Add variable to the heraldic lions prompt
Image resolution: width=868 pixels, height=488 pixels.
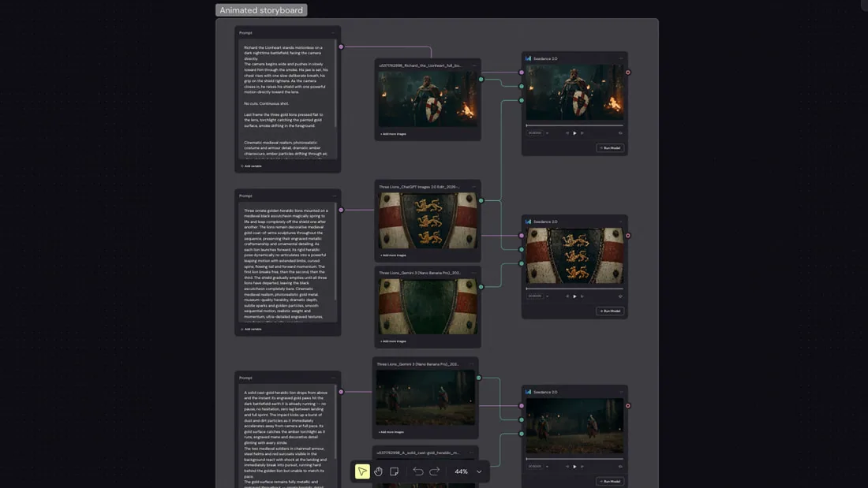click(251, 330)
